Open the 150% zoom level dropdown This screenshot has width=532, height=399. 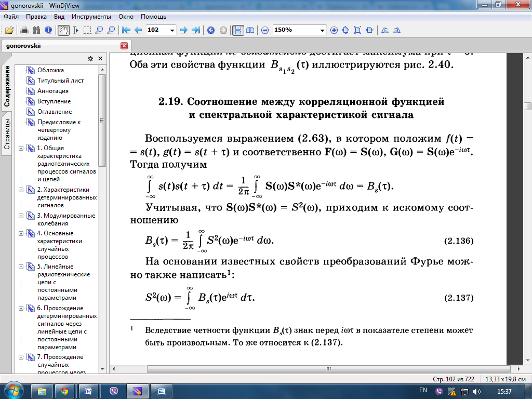click(322, 30)
